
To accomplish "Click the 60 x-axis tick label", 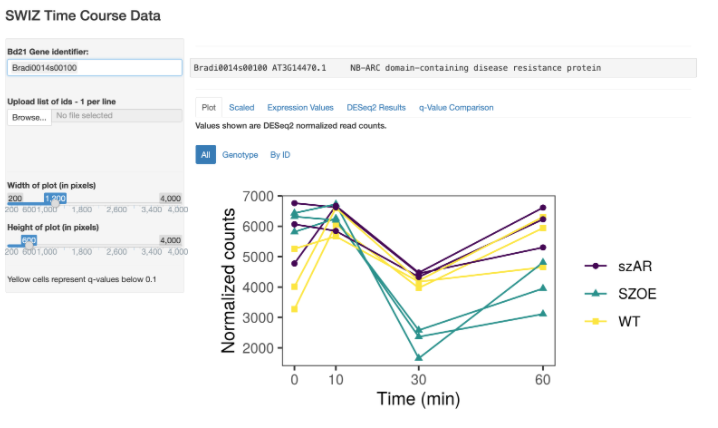I will tap(543, 379).
